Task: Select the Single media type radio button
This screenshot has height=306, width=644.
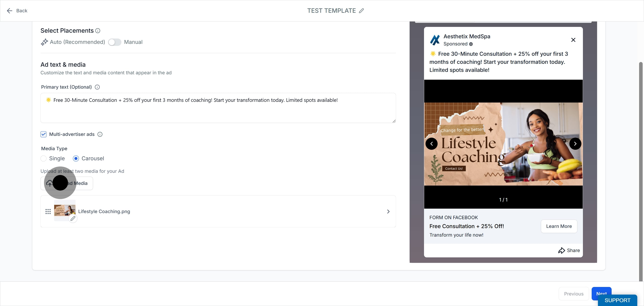Action: [44, 159]
